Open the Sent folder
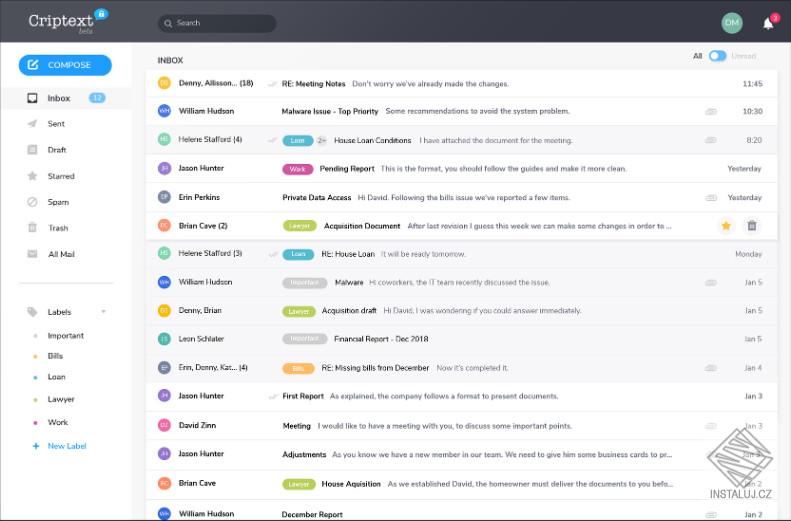This screenshot has width=791, height=521. coord(56,124)
